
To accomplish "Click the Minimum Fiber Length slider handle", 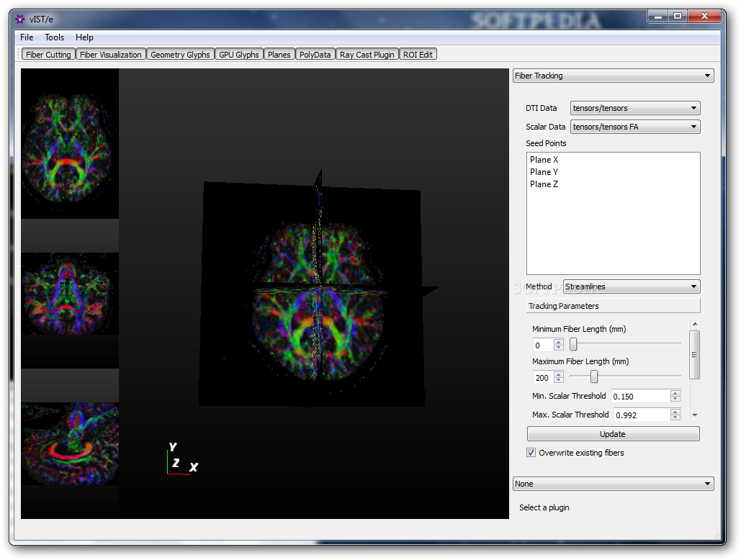I will [573, 344].
